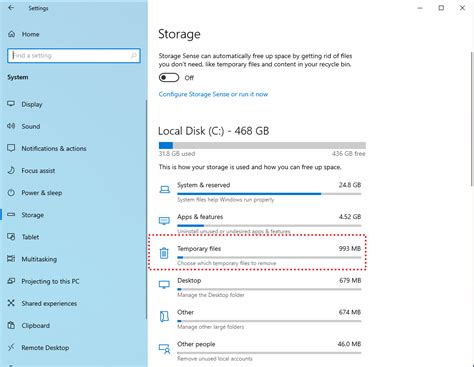Open System & reserved storage details
Screen dimensions: 474x367
coord(260,192)
